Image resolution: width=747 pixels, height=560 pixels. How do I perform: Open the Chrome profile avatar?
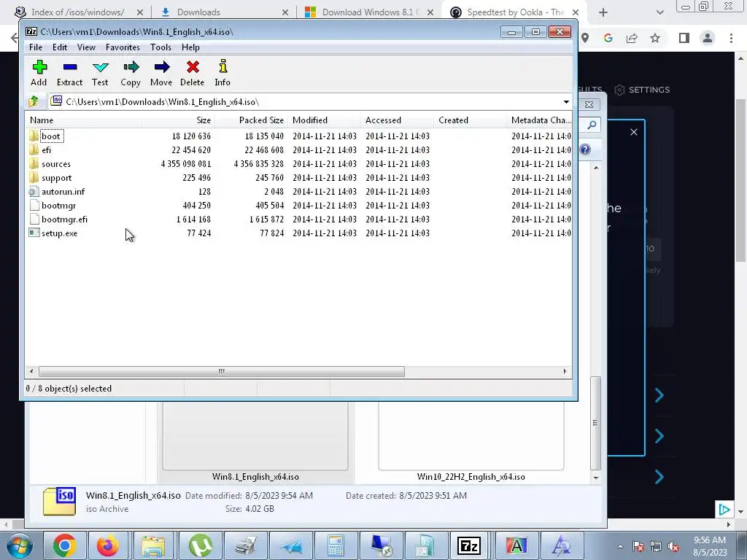coord(708,38)
